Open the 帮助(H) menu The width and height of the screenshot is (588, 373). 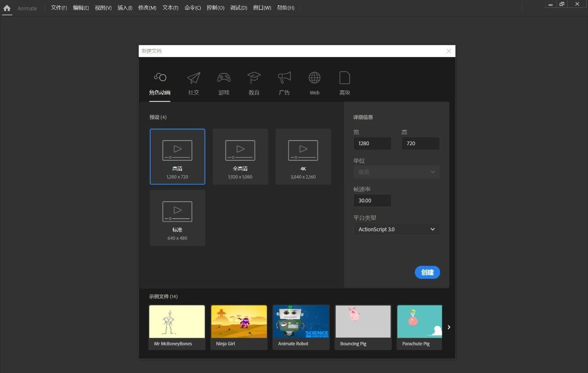pyautogui.click(x=286, y=8)
